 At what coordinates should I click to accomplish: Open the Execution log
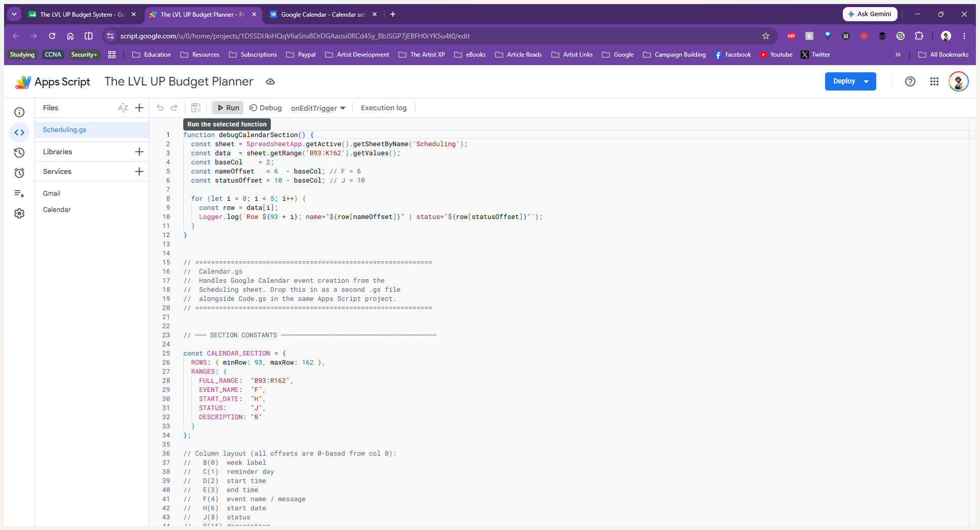384,108
